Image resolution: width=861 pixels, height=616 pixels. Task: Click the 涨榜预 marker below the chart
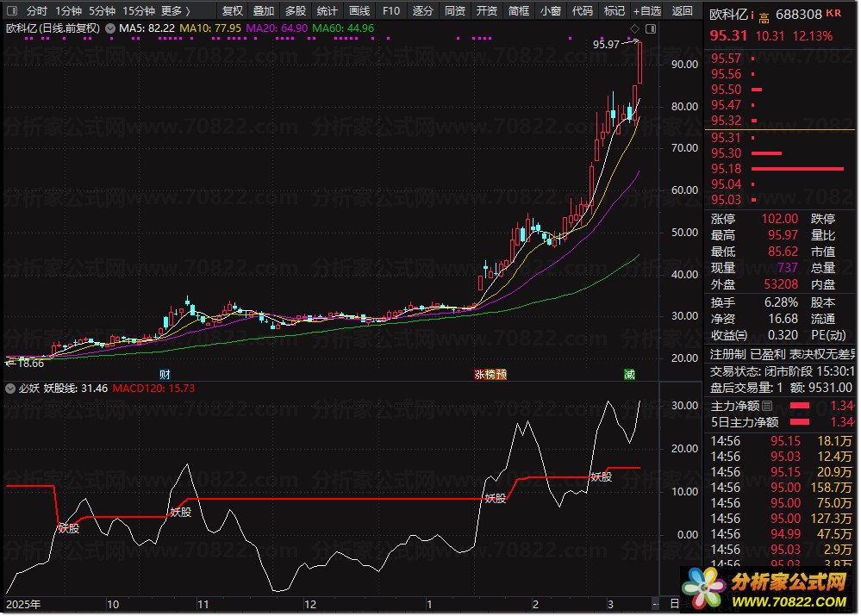pos(489,375)
